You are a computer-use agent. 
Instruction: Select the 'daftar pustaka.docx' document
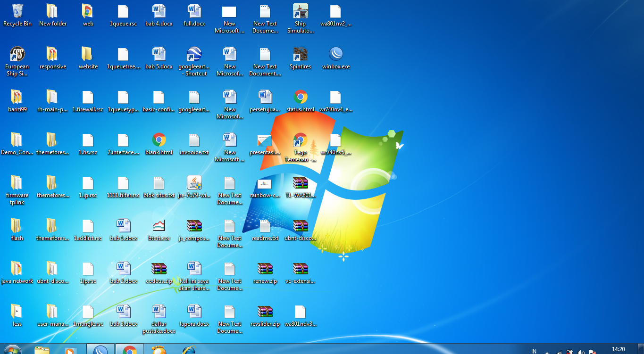click(159, 312)
